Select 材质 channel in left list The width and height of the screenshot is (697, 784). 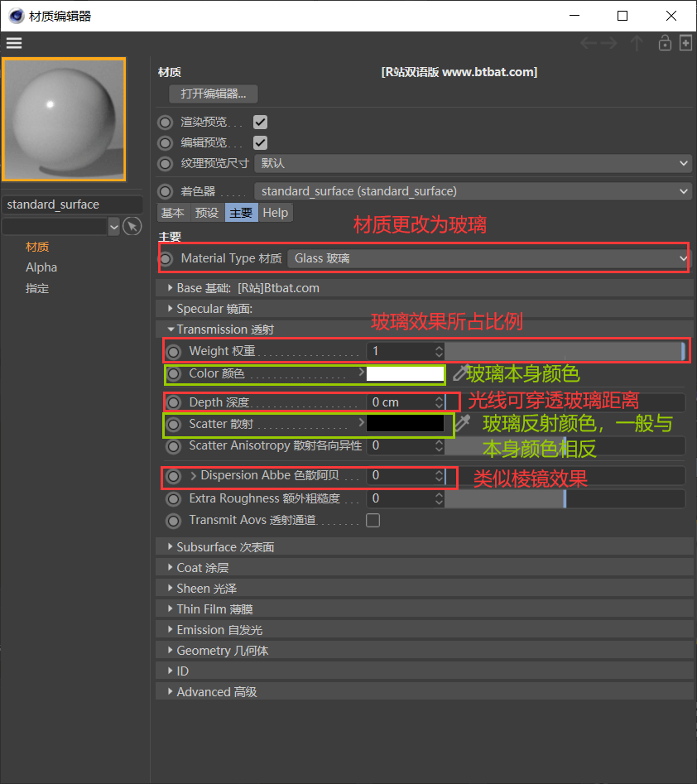(x=37, y=247)
